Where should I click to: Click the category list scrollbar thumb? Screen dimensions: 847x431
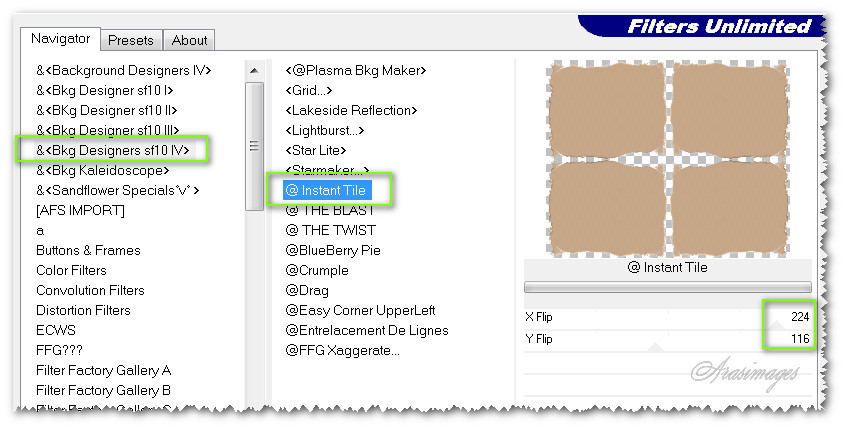[254, 146]
